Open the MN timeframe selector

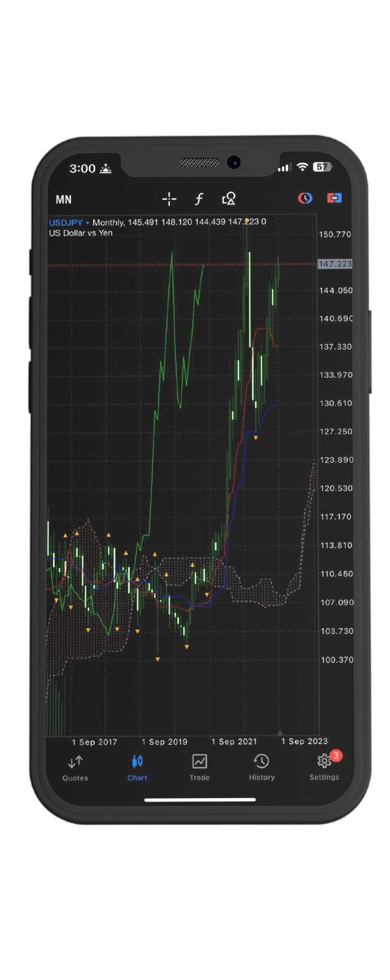63,200
